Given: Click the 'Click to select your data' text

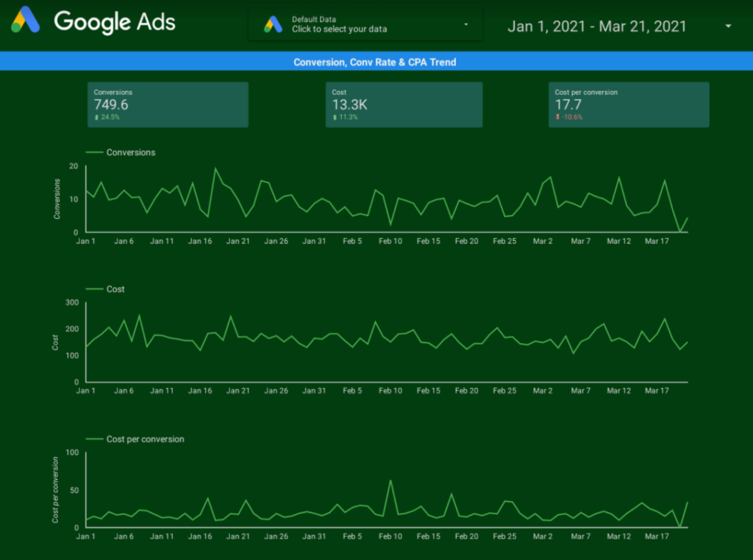Looking at the screenshot, I should click(339, 29).
